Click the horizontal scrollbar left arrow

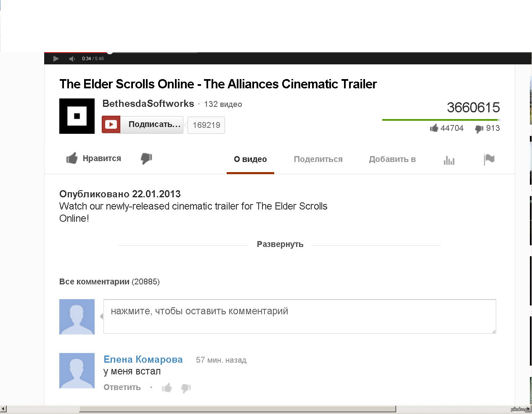(x=3, y=409)
